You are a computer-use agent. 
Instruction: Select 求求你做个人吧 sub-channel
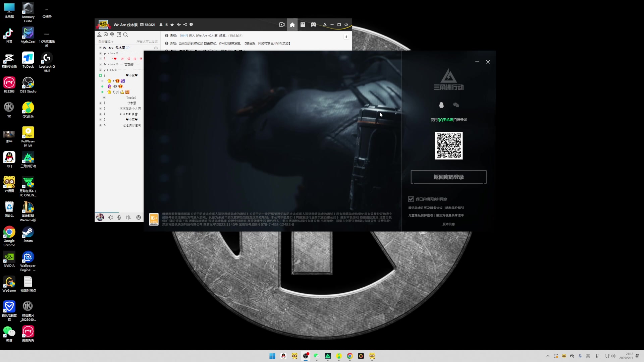[130, 109]
